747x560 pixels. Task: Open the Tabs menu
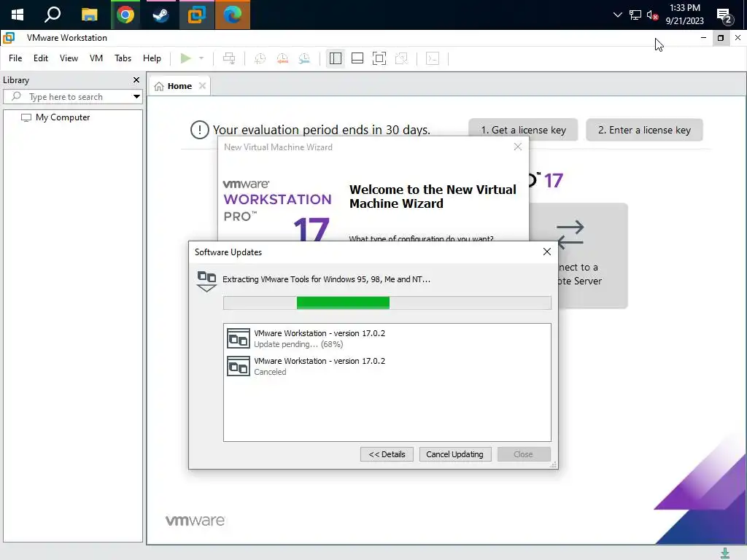pyautogui.click(x=123, y=58)
